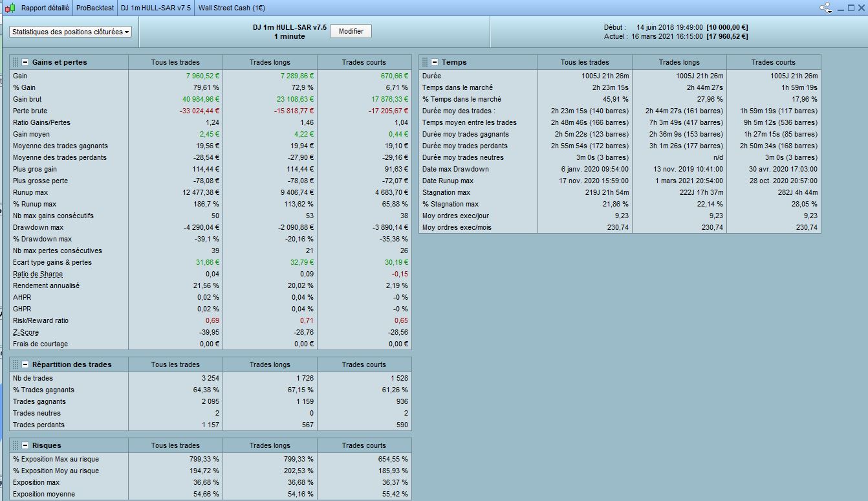Click the '% Trades gagnants' row label
The height and width of the screenshot is (501, 868).
[43, 390]
